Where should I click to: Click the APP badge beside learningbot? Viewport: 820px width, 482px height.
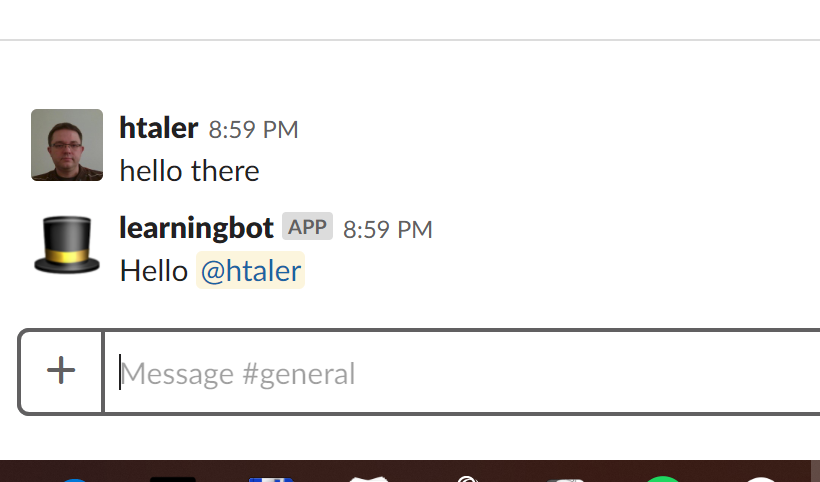coord(308,226)
